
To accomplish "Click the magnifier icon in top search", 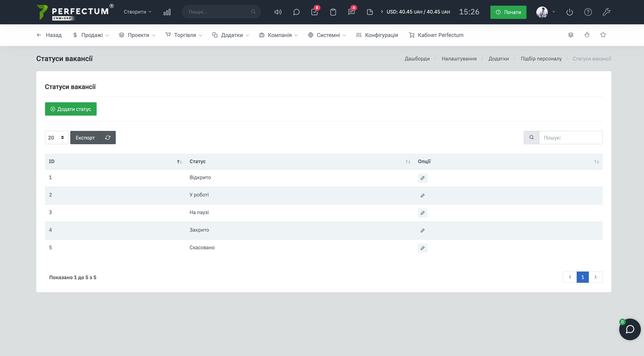I will pyautogui.click(x=253, y=12).
